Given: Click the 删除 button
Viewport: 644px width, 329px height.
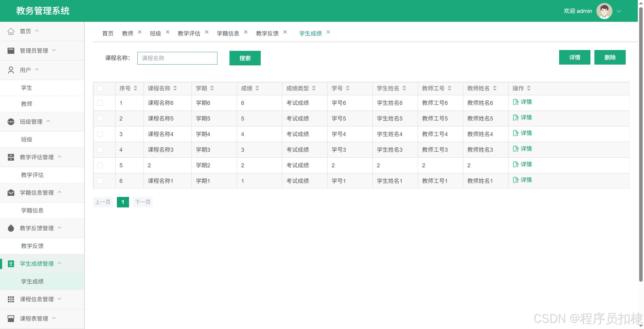Looking at the screenshot, I should tap(610, 57).
